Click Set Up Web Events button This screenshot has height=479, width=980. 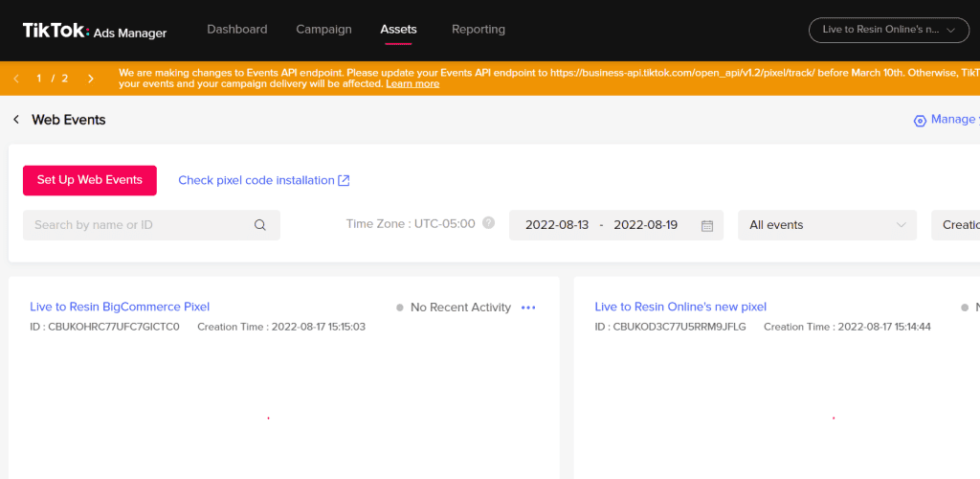pyautogui.click(x=89, y=180)
